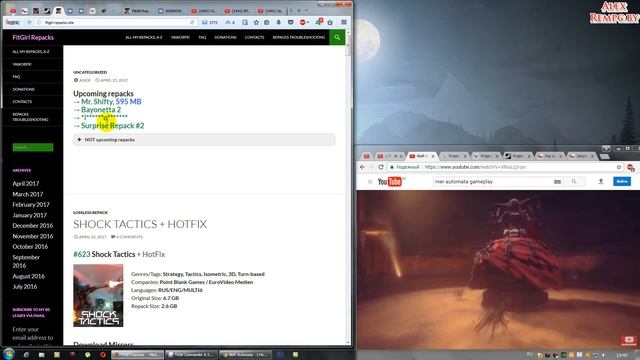The image size is (640, 360).
Task: Click the sidebar DONATIONS link
Action: [x=23, y=89]
